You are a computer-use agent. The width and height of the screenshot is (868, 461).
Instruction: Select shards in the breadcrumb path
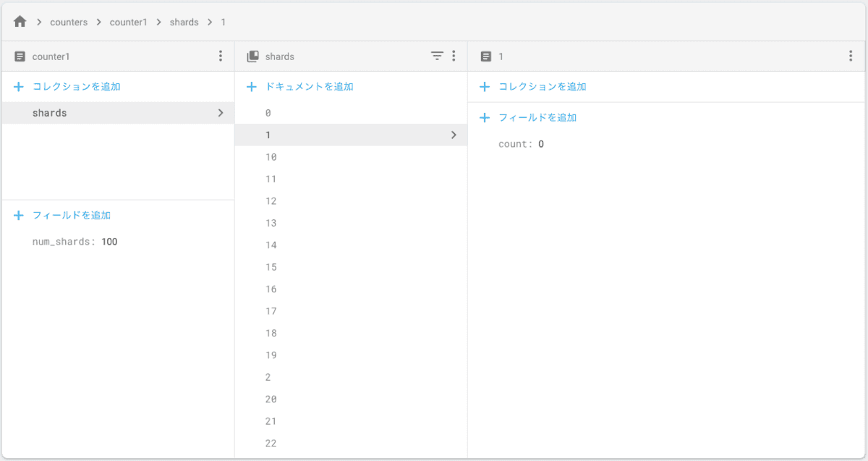pyautogui.click(x=184, y=22)
